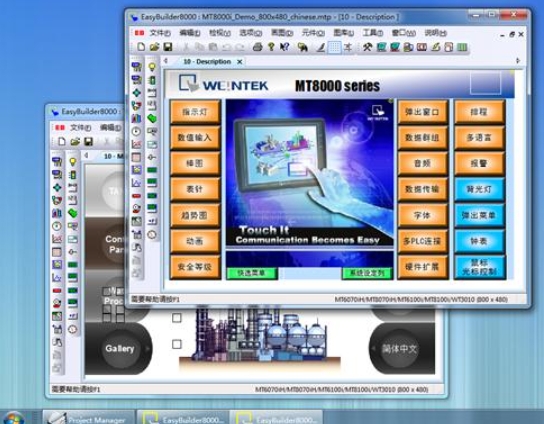Click the orange 指示灯 button
The width and height of the screenshot is (544, 424).
(x=195, y=112)
